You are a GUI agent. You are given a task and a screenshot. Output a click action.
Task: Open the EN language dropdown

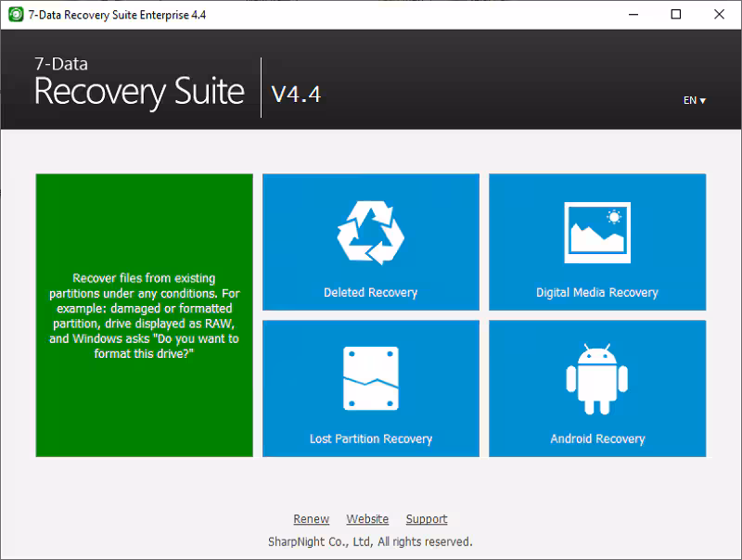[x=694, y=100]
